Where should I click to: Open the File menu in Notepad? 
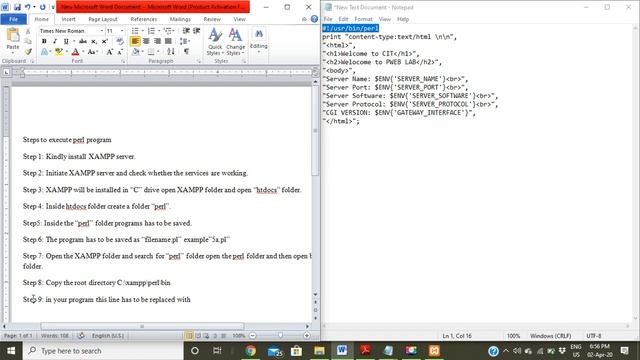[x=328, y=19]
